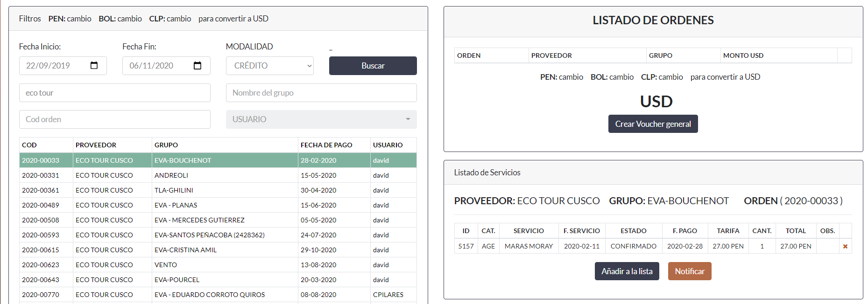Click the FECHA DE PAGO column header
Screen dimensions: 868x304
(326, 145)
